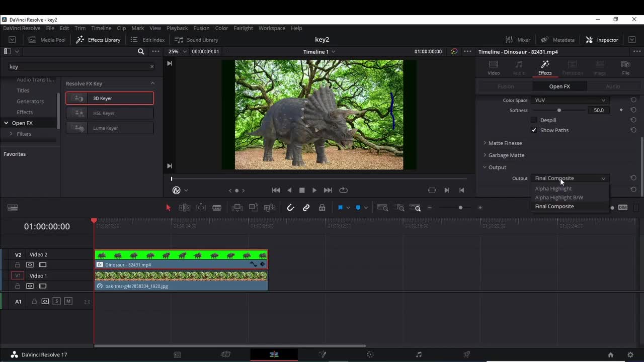The height and width of the screenshot is (362, 644).
Task: Click the search magnifier icon in Effects Library
Action: [x=141, y=51]
